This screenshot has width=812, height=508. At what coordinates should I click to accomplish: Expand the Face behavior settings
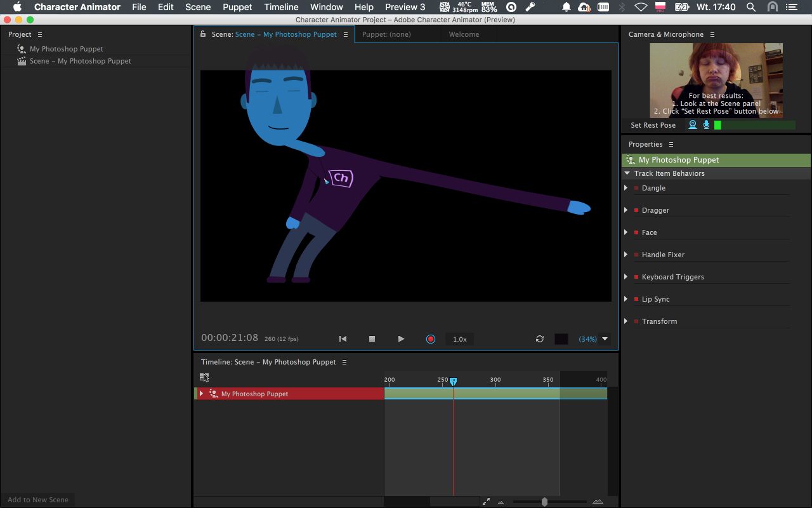(x=626, y=232)
